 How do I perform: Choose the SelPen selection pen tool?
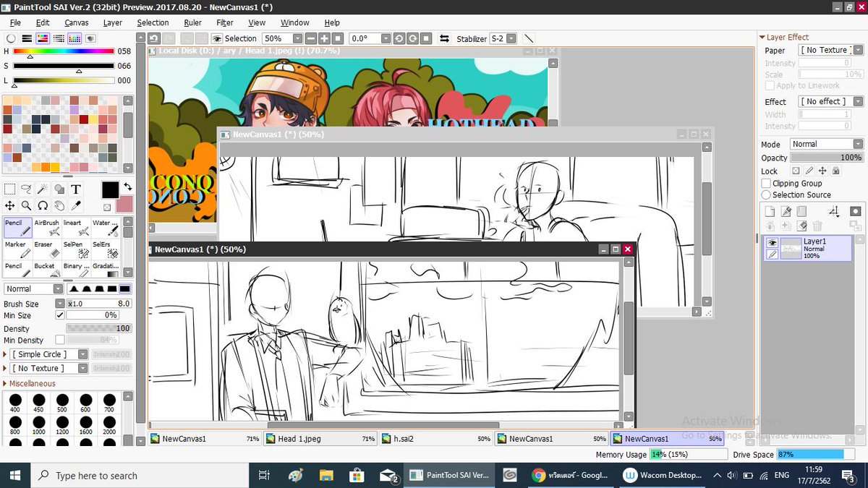(76, 249)
